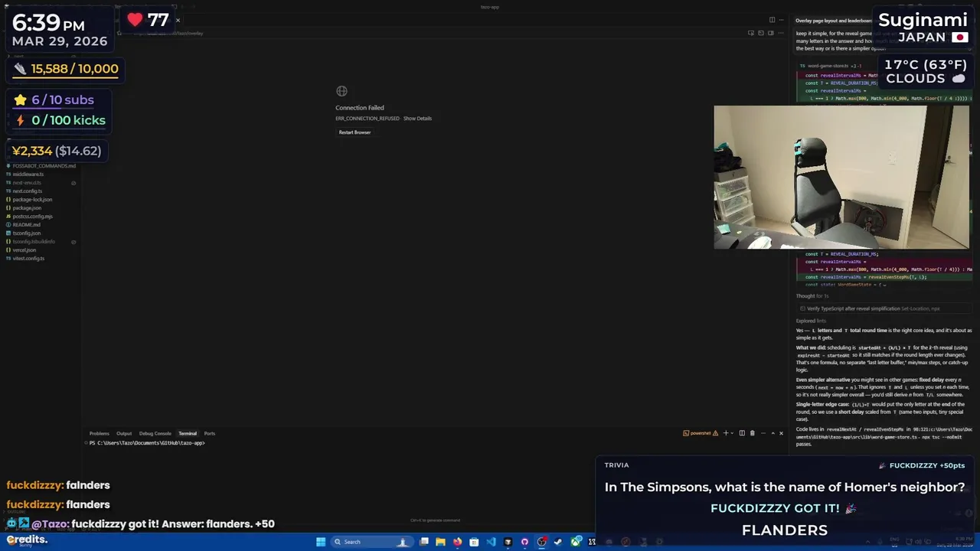The image size is (980, 551).
Task: Click the taskbar Search box
Action: [x=372, y=542]
